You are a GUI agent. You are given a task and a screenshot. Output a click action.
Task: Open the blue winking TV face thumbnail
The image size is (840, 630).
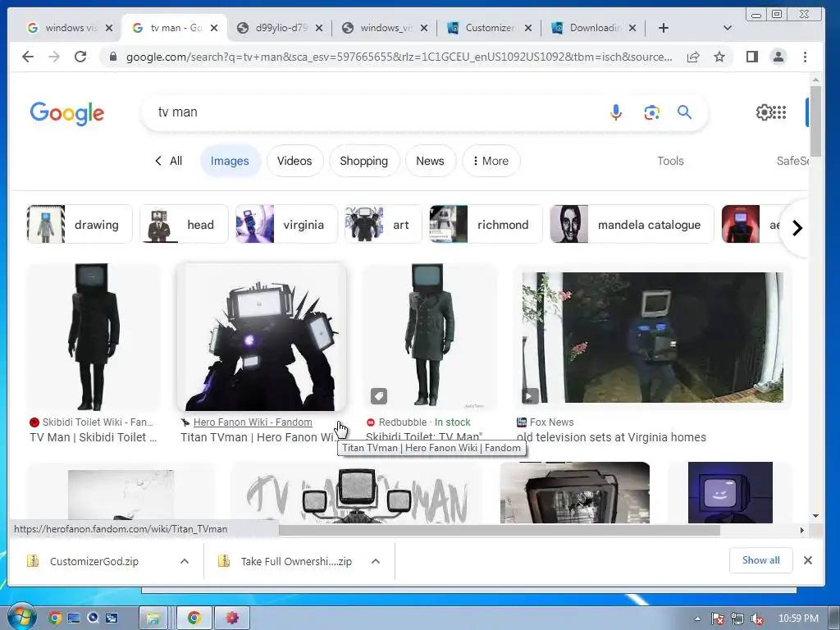click(730, 493)
